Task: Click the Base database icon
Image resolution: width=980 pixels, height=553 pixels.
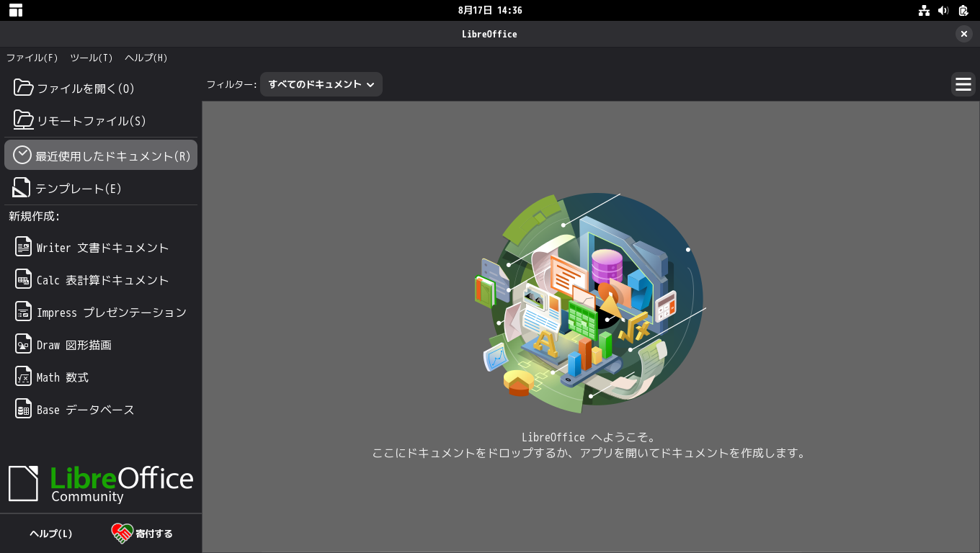Action: [x=24, y=409]
